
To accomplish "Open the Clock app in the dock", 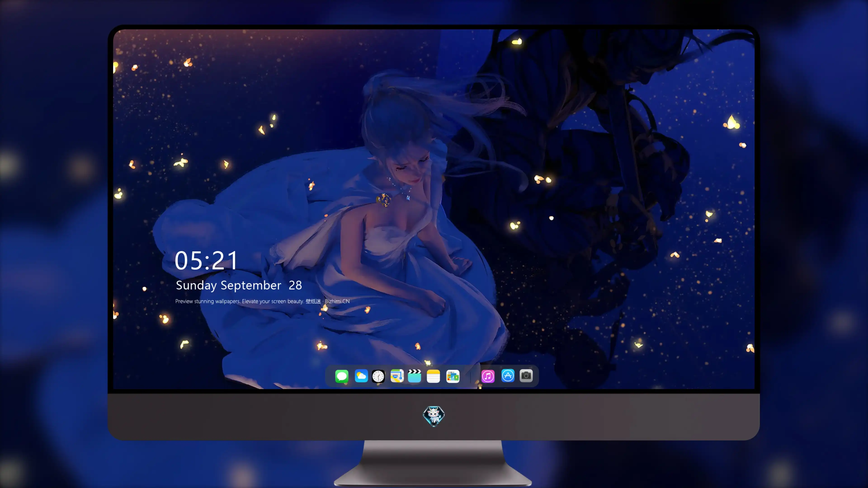I will coord(378,376).
